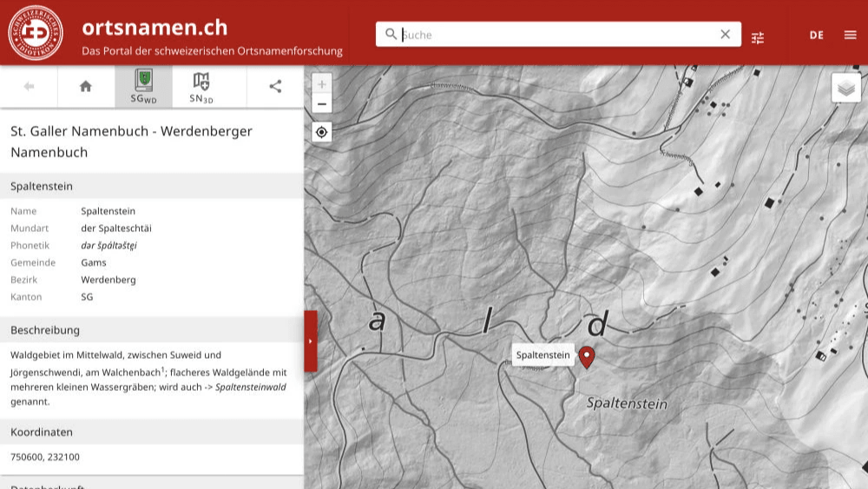868x489 pixels.
Task: Open the DE language selector
Action: [x=817, y=35]
